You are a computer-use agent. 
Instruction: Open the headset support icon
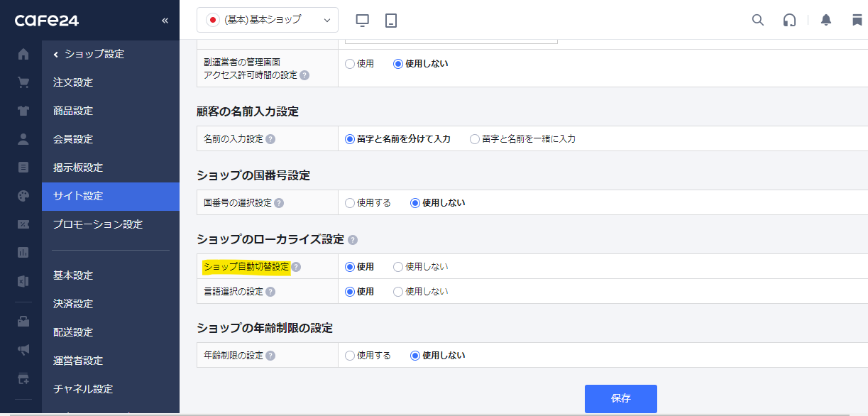point(789,20)
